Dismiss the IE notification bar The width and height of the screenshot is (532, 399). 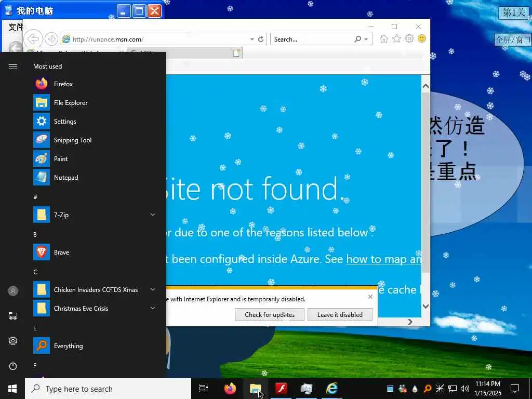(370, 297)
